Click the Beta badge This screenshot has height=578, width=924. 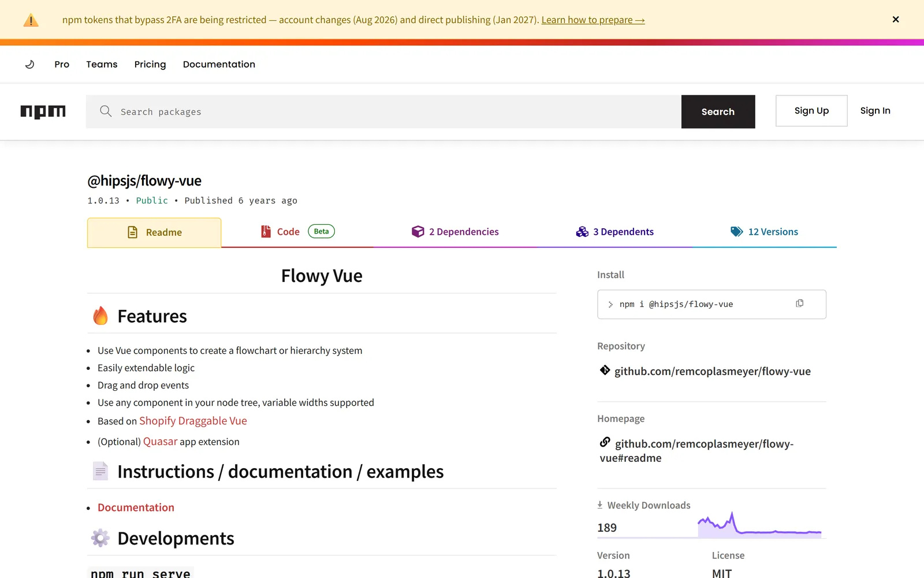click(321, 231)
